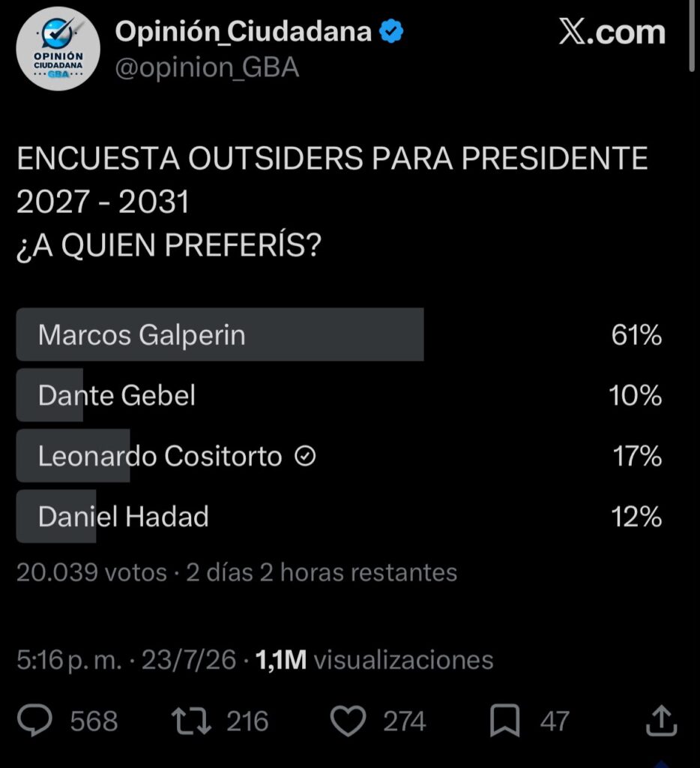
Task: Open the share upload icon
Action: pyautogui.click(x=661, y=721)
